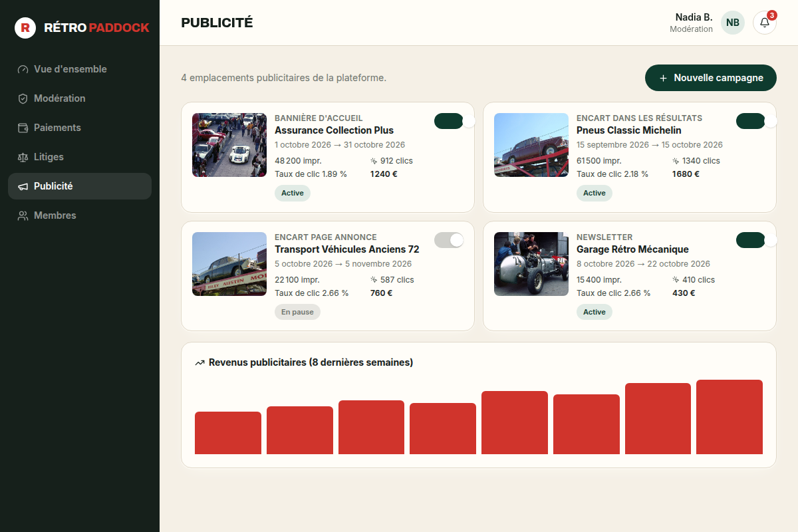Open the Modération section
Image resolution: width=798 pixels, height=532 pixels.
tap(80, 98)
